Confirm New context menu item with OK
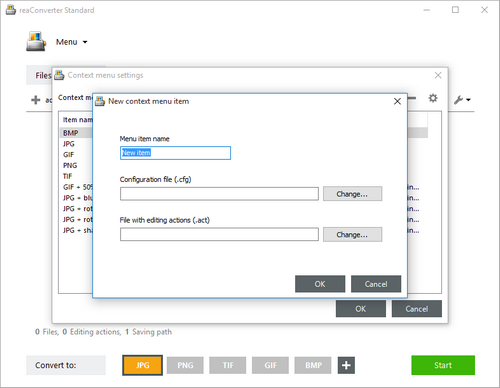This screenshot has height=388, width=500. [x=320, y=284]
